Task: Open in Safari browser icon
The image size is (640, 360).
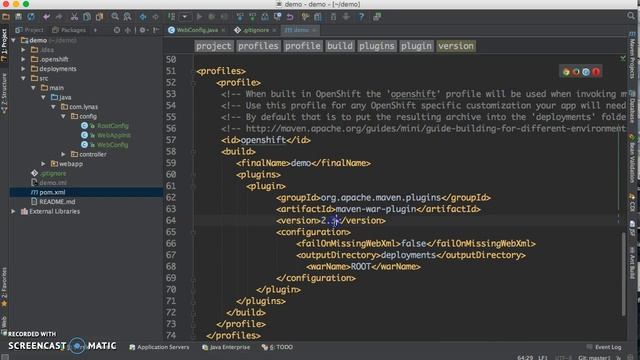Action: coord(586,72)
